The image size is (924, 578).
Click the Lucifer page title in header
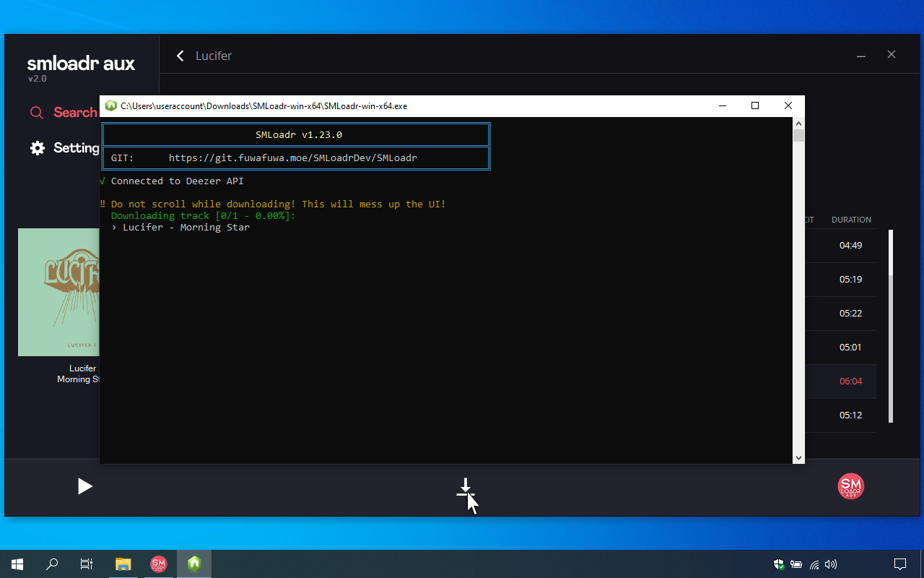pyautogui.click(x=214, y=56)
